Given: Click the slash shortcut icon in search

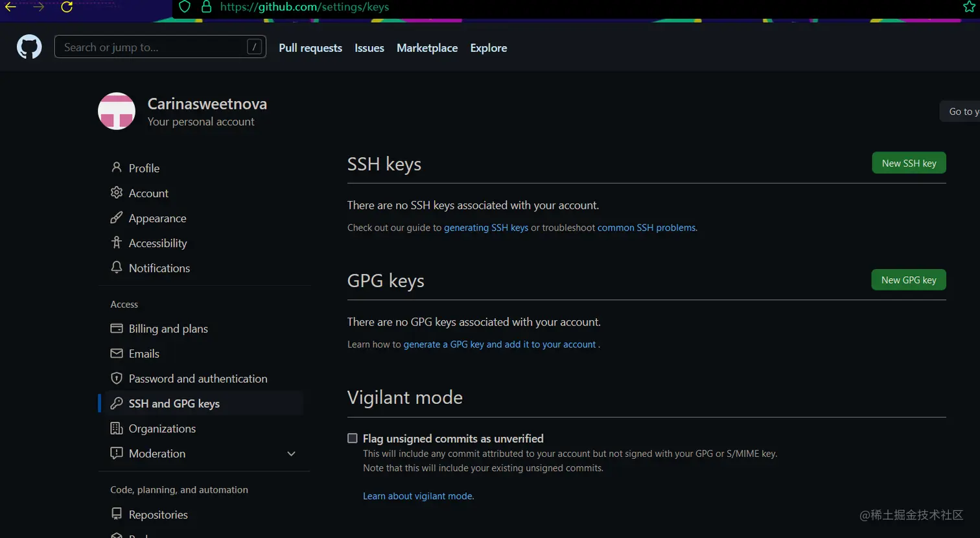Looking at the screenshot, I should [254, 47].
